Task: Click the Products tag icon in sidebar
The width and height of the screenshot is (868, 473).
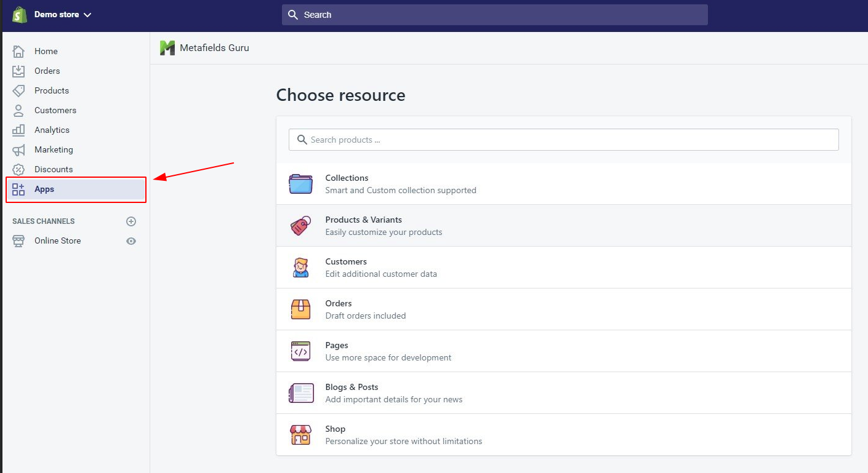Action: [18, 90]
